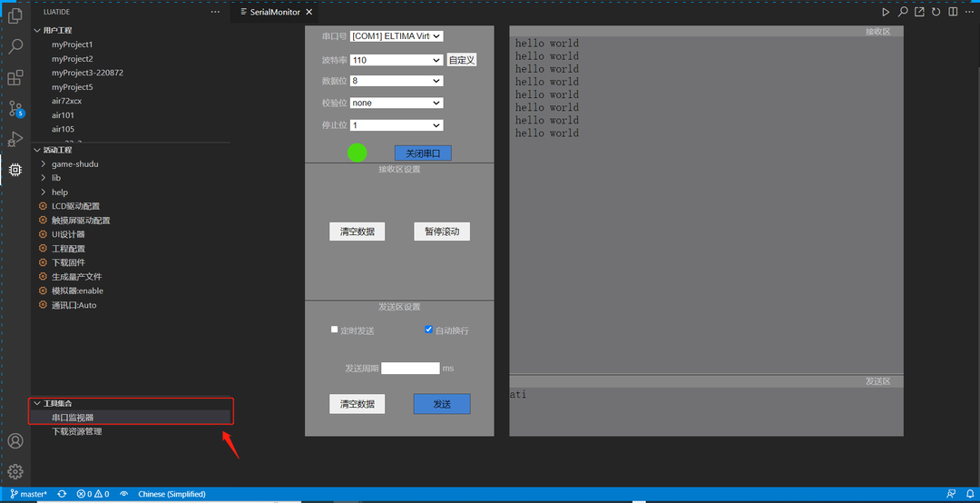Open the 串口号 COM1 dropdown
Viewport: 980px width, 503px height.
(x=397, y=36)
